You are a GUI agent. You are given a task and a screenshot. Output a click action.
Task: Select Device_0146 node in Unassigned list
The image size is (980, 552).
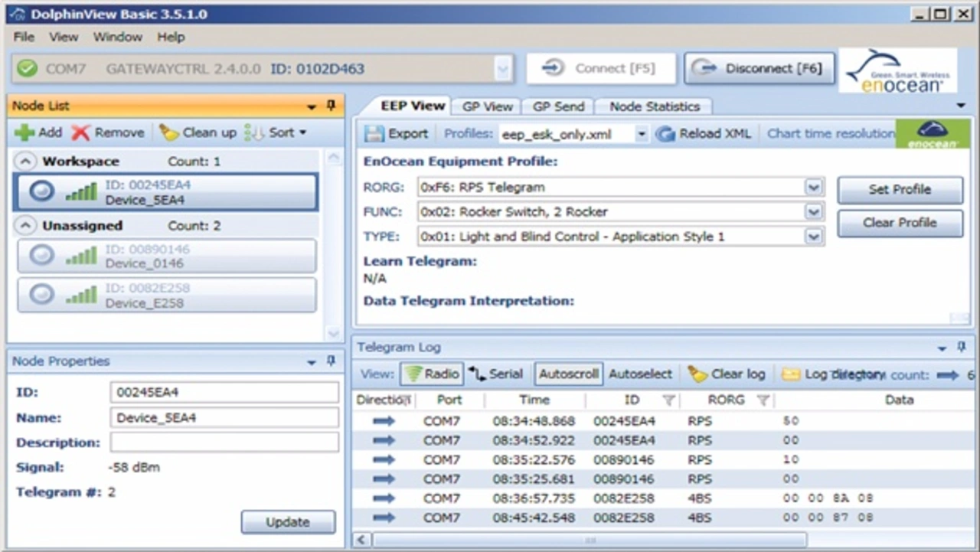click(x=166, y=256)
